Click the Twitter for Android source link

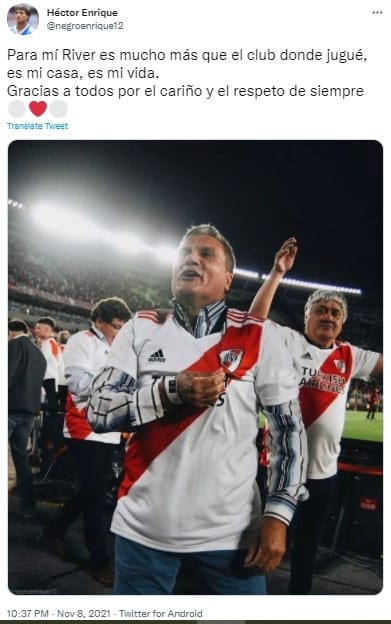161,613
